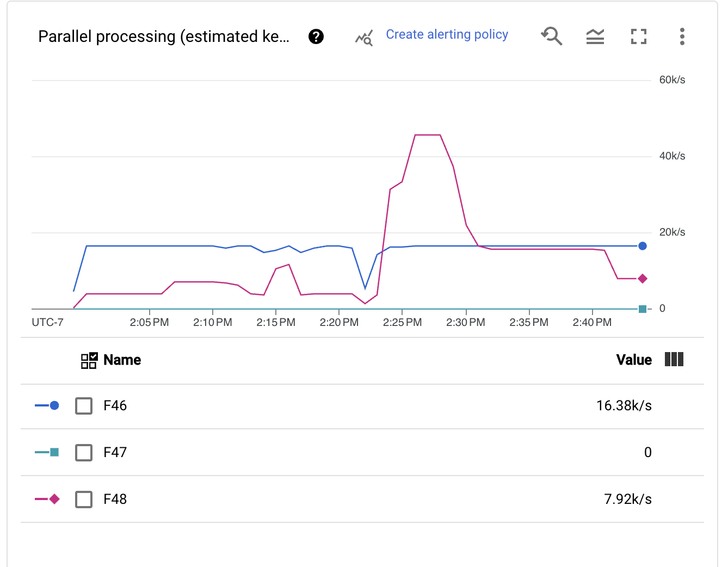The image size is (728, 567).
Task: Check the F48 series checkbox
Action: coord(84,500)
